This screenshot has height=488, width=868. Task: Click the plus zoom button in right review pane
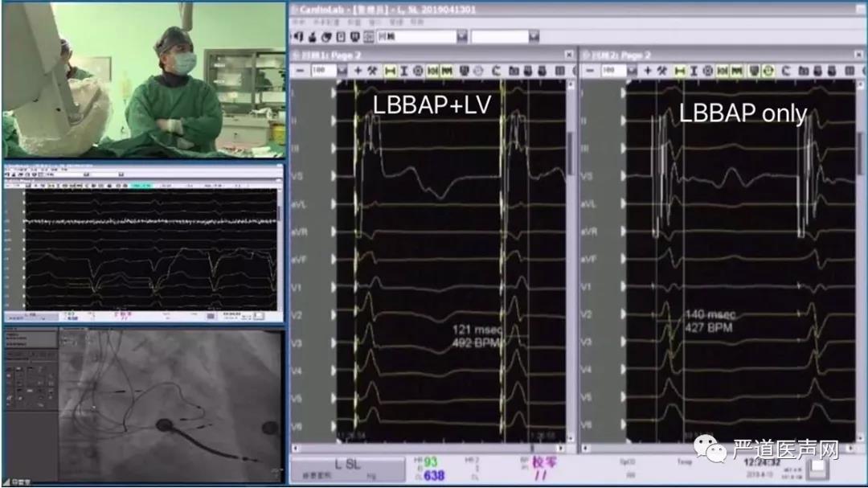point(647,72)
